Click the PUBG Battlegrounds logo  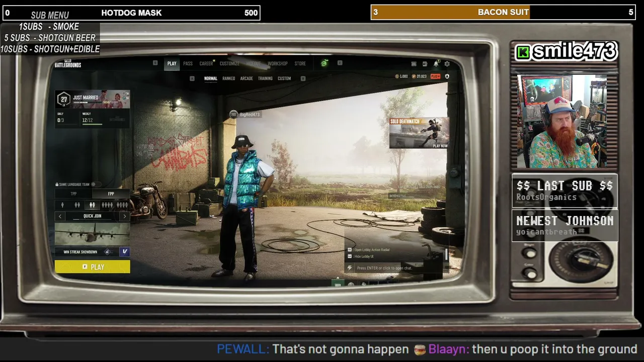pos(68,64)
